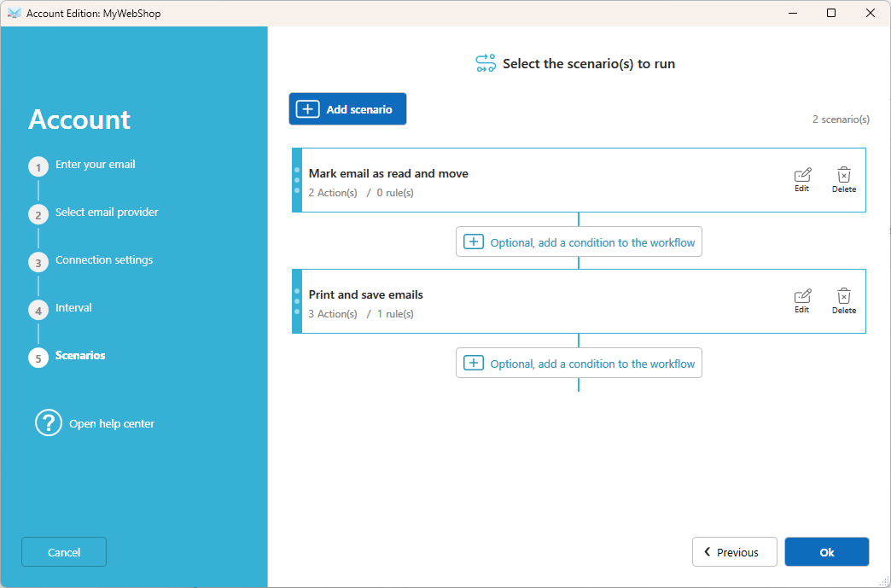
Task: Click the Previous button
Action: click(734, 551)
